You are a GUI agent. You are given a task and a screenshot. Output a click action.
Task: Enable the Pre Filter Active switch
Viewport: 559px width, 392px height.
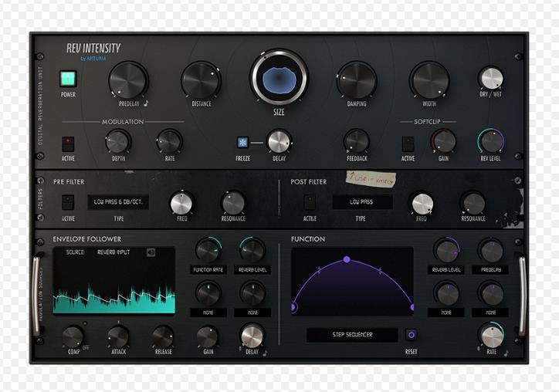pyautogui.click(x=68, y=202)
